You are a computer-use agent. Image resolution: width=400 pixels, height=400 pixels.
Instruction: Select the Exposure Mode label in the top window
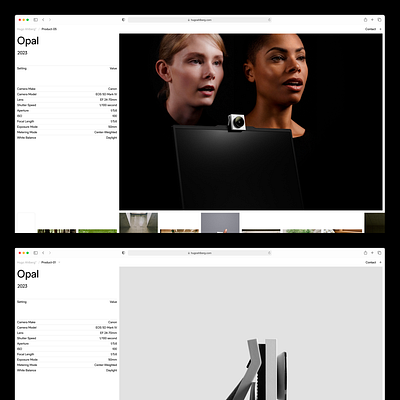[27, 127]
